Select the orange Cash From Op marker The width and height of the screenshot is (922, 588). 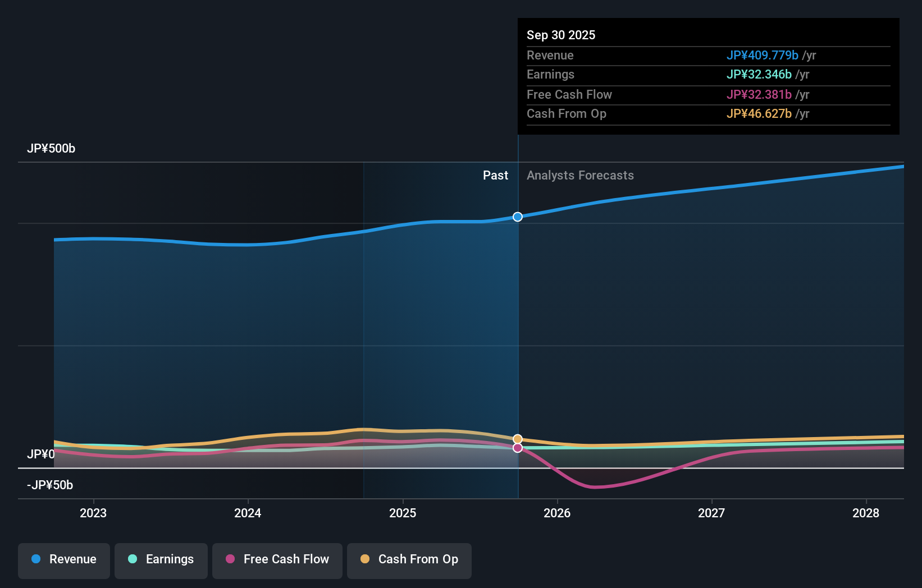tap(517, 438)
